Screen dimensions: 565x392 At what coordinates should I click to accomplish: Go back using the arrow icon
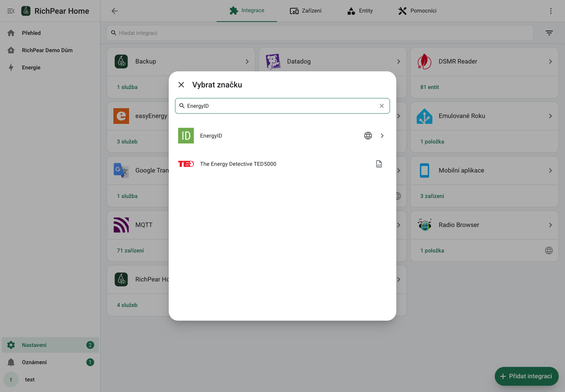click(x=115, y=11)
